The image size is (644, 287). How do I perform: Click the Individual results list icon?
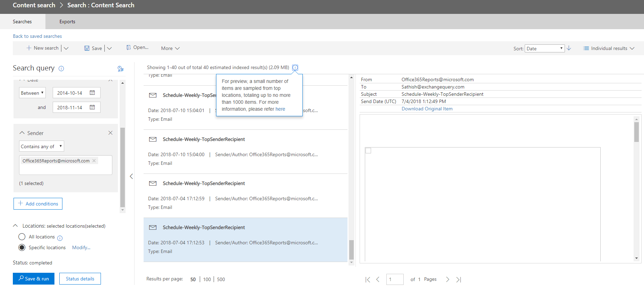[586, 48]
